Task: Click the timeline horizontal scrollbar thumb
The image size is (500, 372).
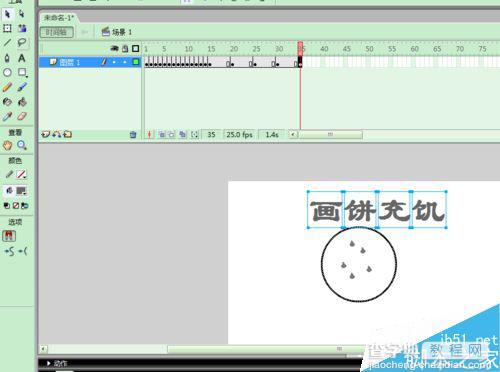Action: pyautogui.click(x=330, y=135)
